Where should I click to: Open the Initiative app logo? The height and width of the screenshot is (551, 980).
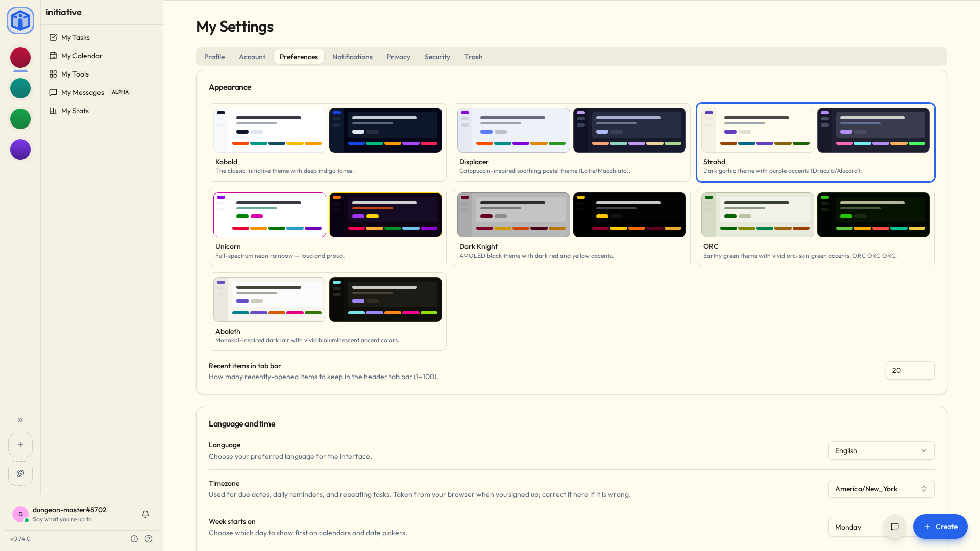pyautogui.click(x=20, y=20)
